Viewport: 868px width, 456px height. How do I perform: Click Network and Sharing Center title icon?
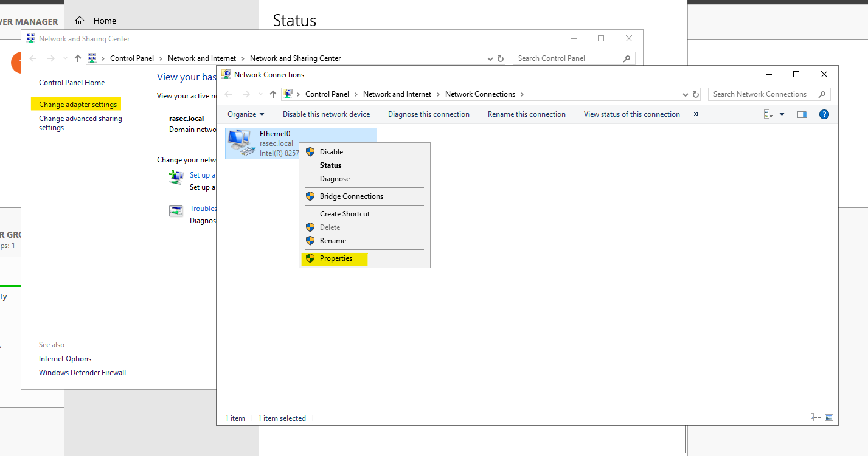(x=31, y=38)
